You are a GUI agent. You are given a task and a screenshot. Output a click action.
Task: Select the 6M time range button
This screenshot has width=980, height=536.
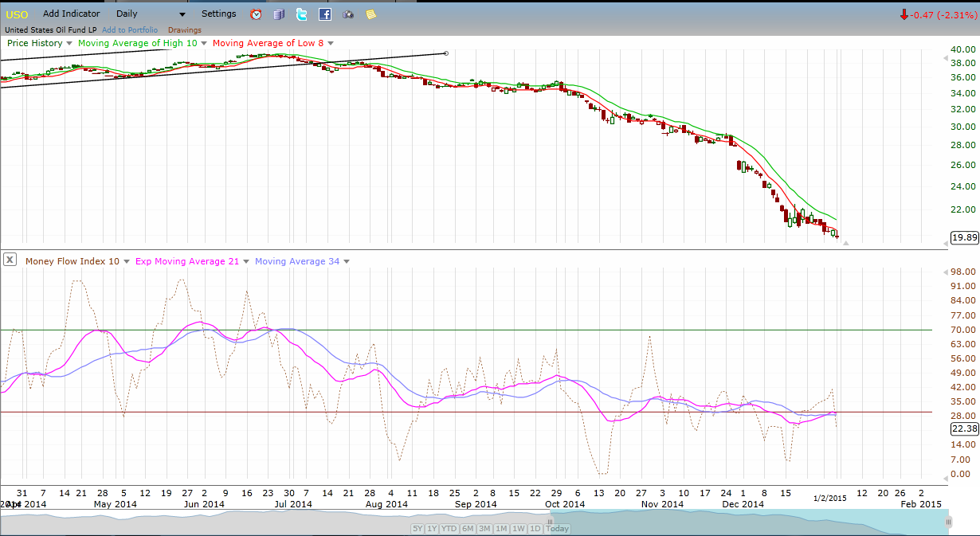(x=468, y=529)
